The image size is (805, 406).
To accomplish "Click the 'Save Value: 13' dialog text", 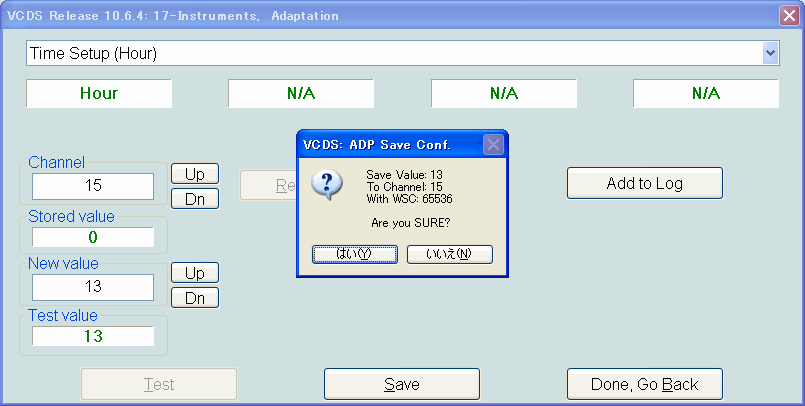I will pyautogui.click(x=405, y=175).
